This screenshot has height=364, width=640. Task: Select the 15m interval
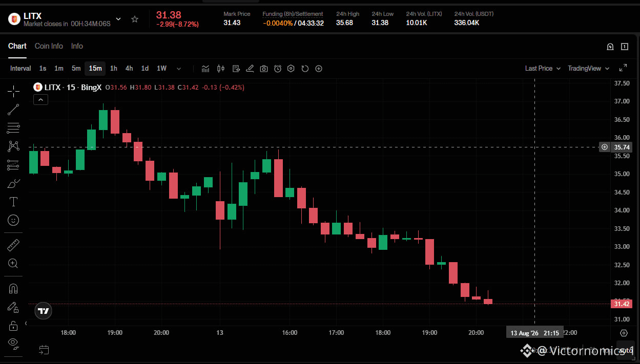point(95,69)
